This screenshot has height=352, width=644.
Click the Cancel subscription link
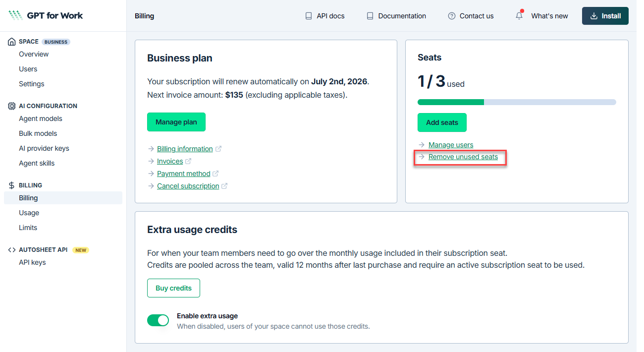coord(188,186)
